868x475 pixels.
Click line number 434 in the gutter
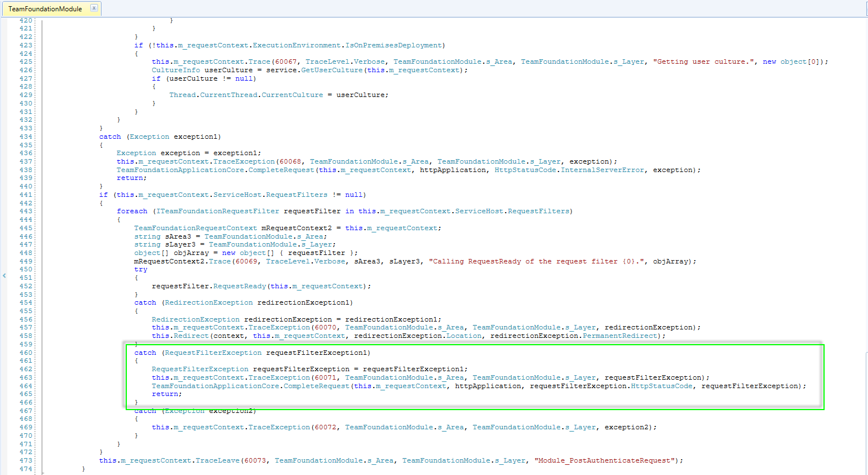[x=26, y=137]
